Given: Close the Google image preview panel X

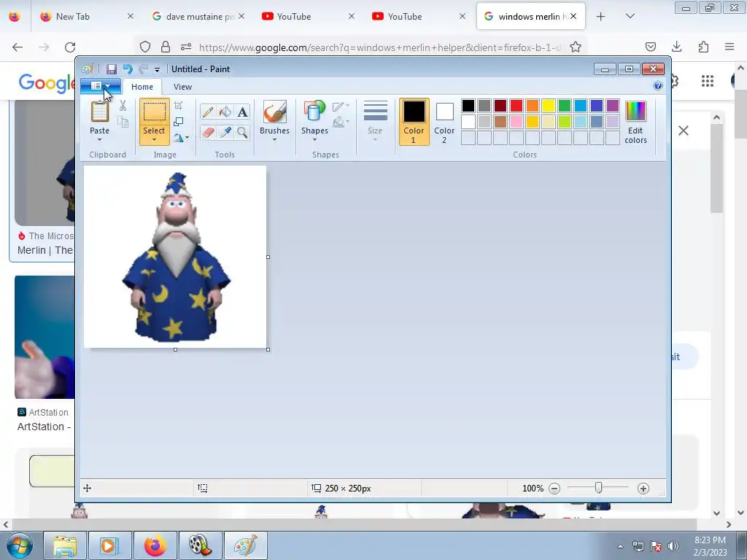Looking at the screenshot, I should tap(683, 131).
